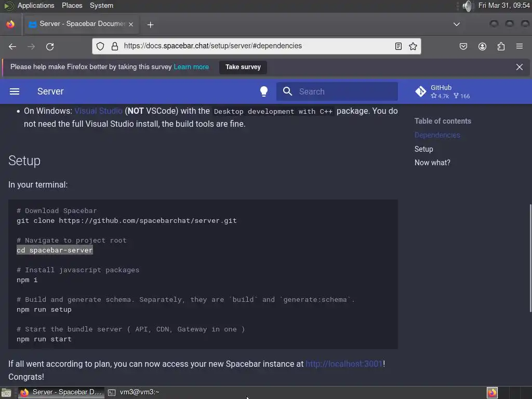Switch color scheme with the lightbulb icon
The image size is (532, 399).
coord(263,91)
